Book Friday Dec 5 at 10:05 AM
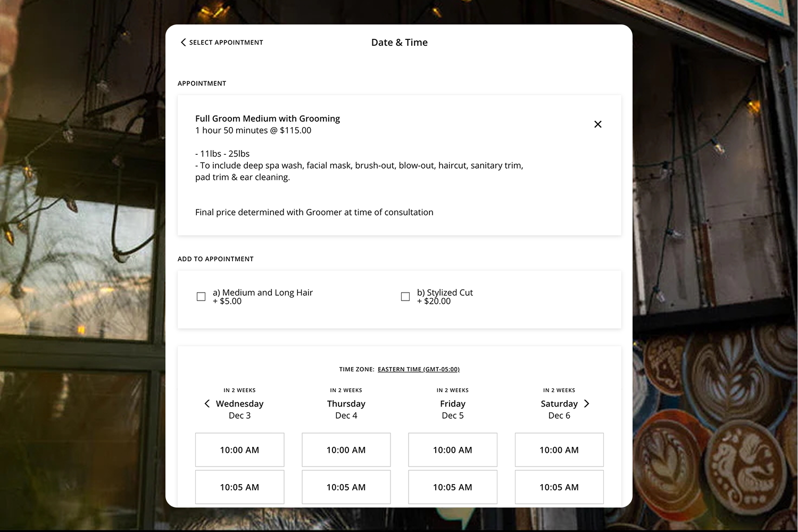 coord(453,487)
